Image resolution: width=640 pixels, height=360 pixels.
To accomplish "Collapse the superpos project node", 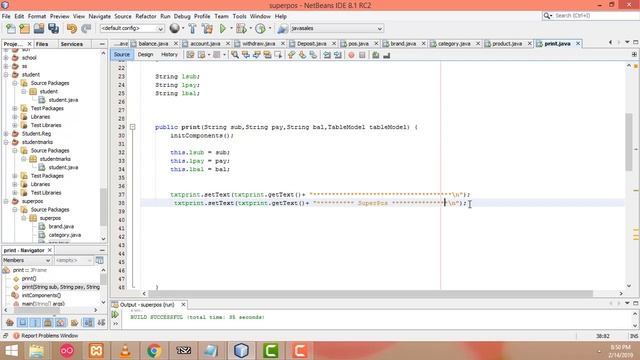I will click(x=6, y=201).
